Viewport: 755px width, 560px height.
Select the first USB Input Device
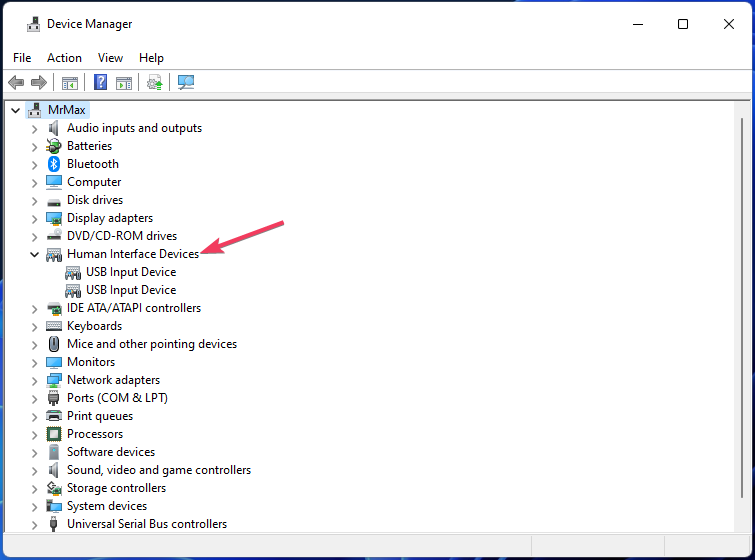[131, 272]
